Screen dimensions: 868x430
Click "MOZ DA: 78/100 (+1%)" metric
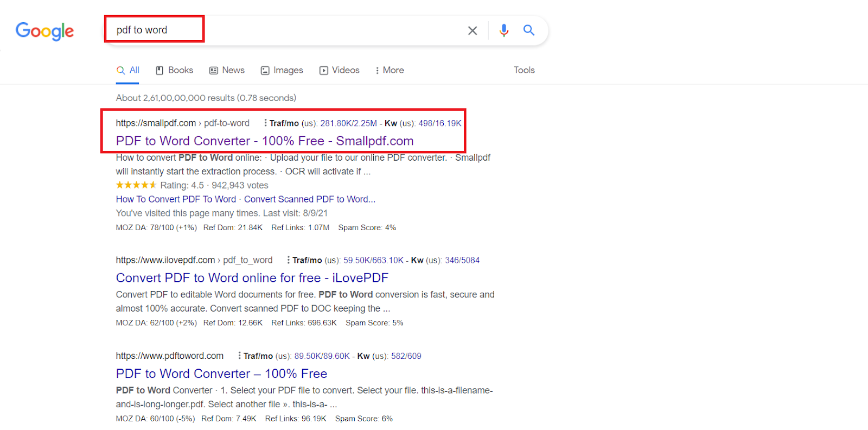156,227
